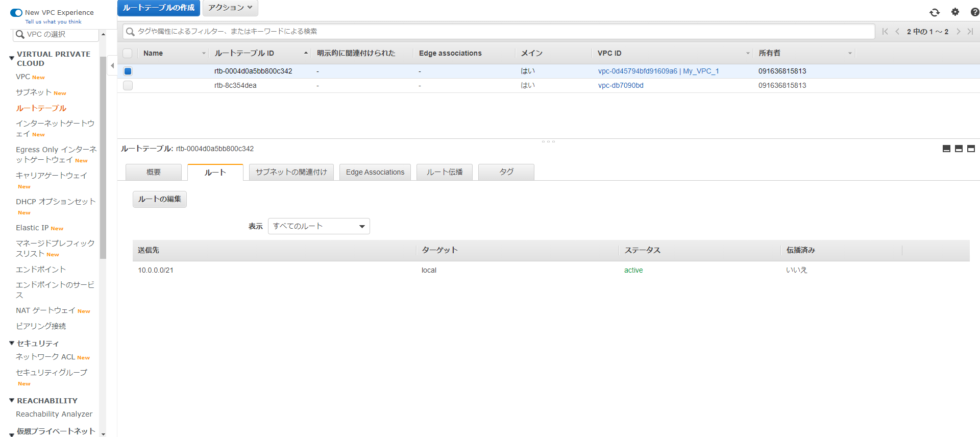Open the 所有者 column dropdown arrow
Viewport: 980px width, 437px height.
coord(850,53)
